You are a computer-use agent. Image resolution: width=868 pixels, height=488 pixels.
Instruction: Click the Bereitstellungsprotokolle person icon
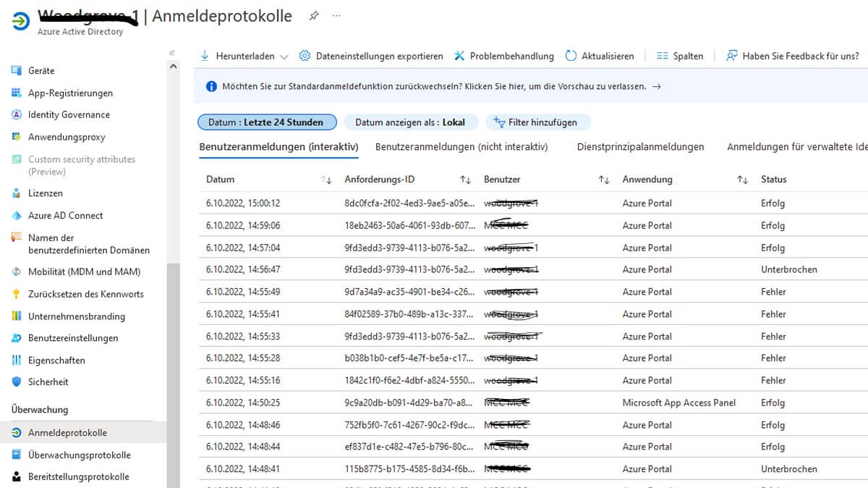click(17, 476)
